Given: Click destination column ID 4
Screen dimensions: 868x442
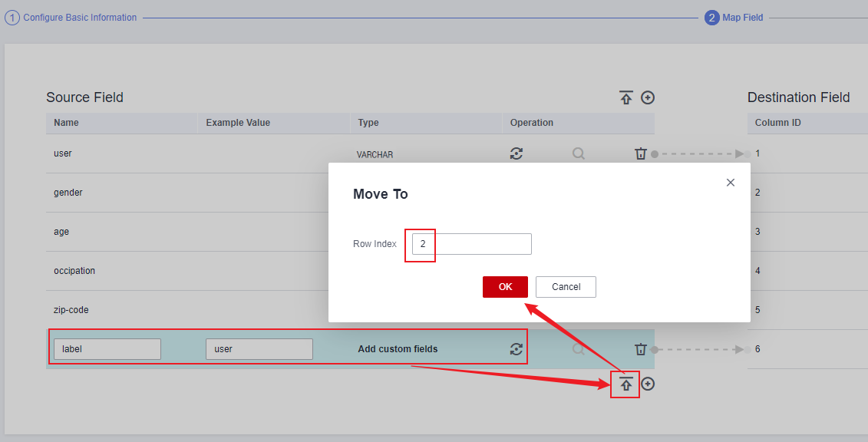Looking at the screenshot, I should pyautogui.click(x=757, y=271).
